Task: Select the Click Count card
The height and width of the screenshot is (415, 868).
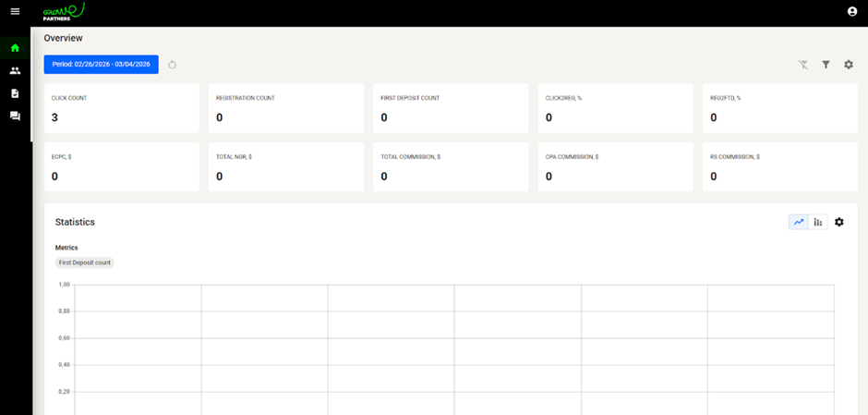Action: tap(121, 108)
